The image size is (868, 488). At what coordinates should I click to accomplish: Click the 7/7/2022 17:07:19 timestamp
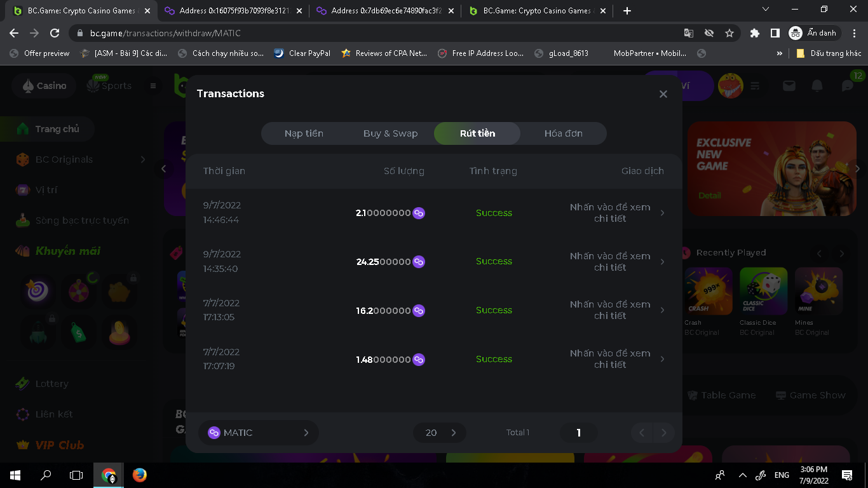(x=222, y=359)
